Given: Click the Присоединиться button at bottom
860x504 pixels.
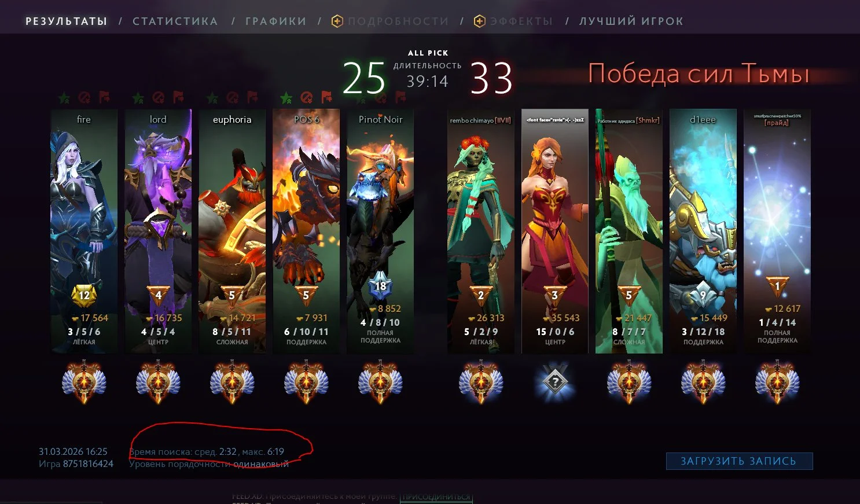Looking at the screenshot, I should click(436, 497).
